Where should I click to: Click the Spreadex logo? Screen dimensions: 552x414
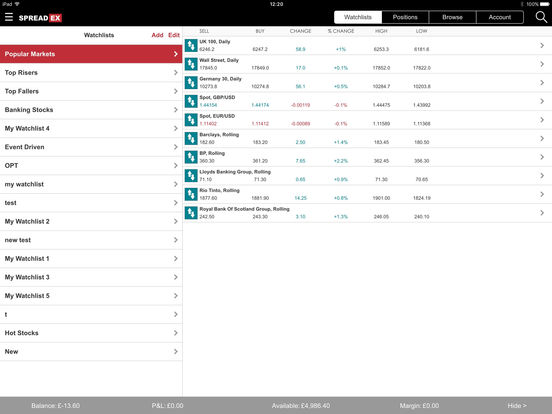pyautogui.click(x=40, y=18)
